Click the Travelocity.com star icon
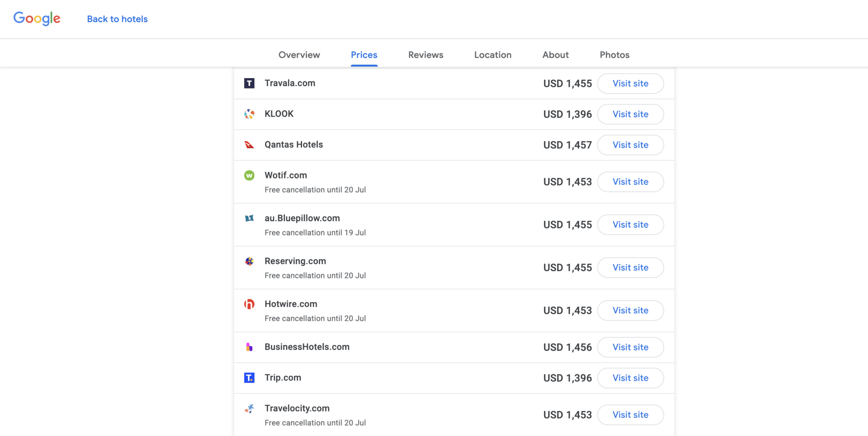The image size is (868, 436). (x=249, y=408)
